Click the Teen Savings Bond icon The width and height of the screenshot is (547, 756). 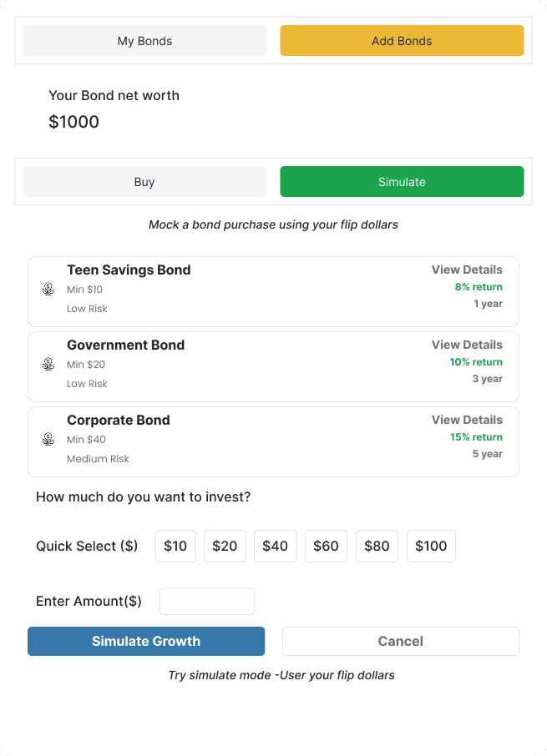[x=48, y=290]
